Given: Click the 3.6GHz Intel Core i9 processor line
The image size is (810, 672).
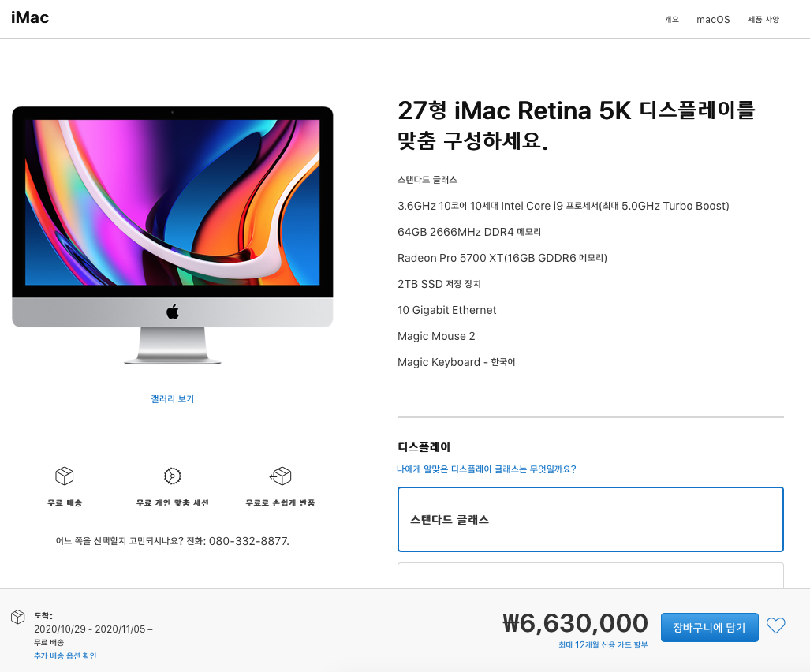Looking at the screenshot, I should (563, 206).
